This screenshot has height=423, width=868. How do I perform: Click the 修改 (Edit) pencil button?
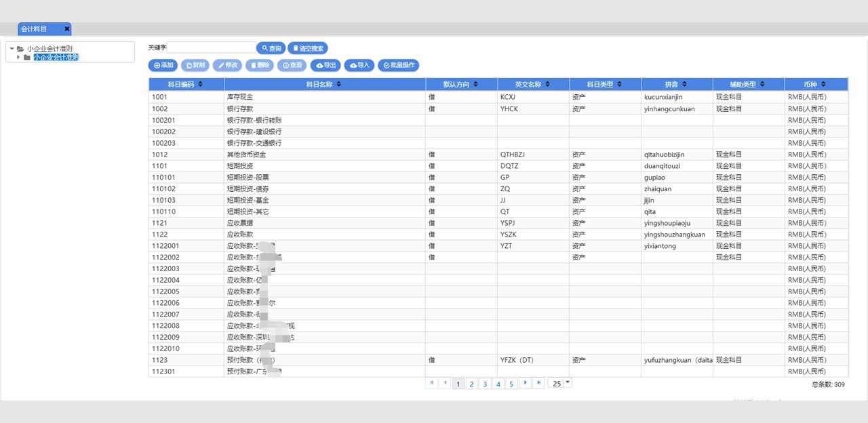point(227,65)
